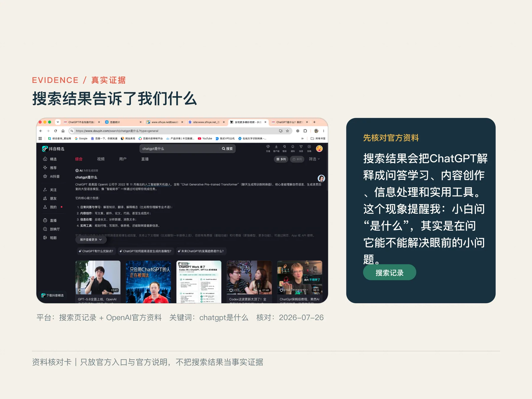
Task: Open the Google bookmark
Action: (x=81, y=138)
